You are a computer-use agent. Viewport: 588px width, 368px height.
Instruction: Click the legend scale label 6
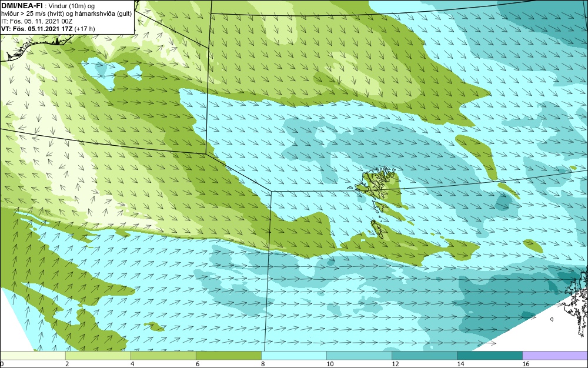click(198, 364)
